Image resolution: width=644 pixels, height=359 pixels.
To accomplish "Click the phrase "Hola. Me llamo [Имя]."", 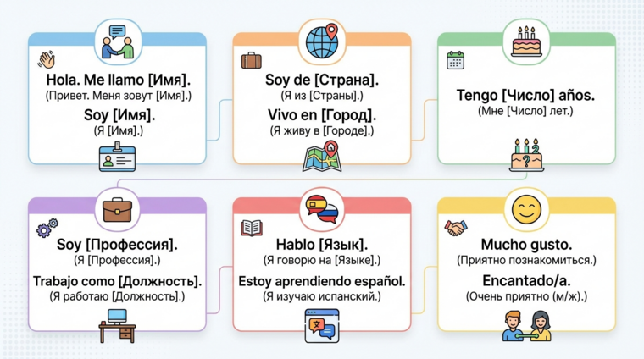I will [x=117, y=80].
